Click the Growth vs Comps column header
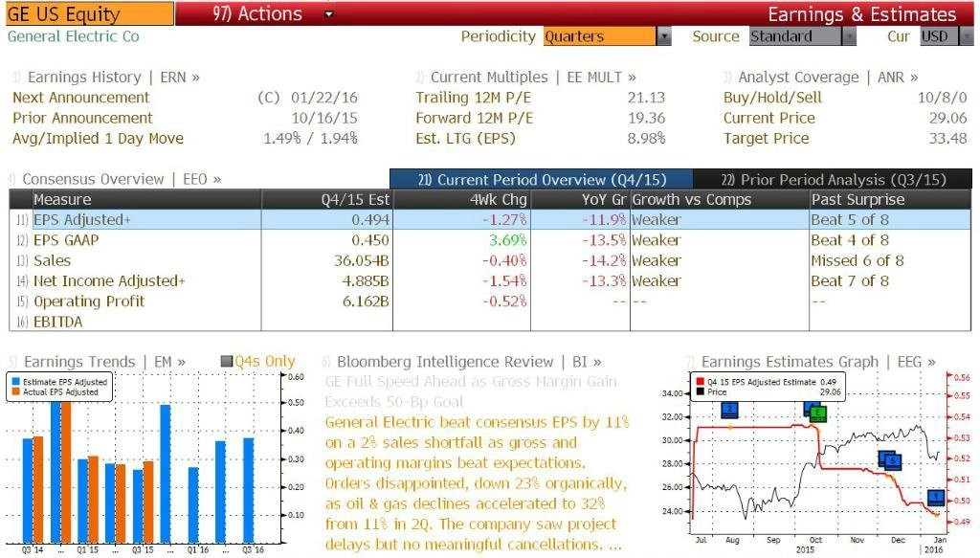 pyautogui.click(x=720, y=199)
